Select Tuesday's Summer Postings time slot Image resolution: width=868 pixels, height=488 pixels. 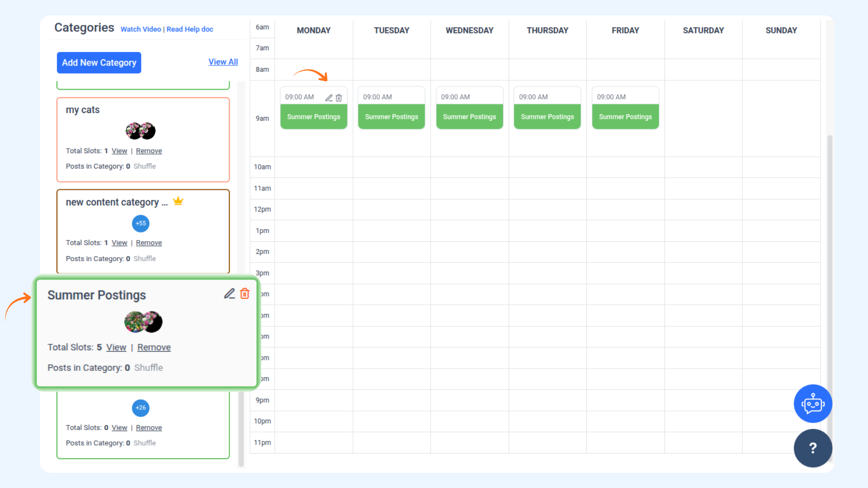tap(392, 117)
